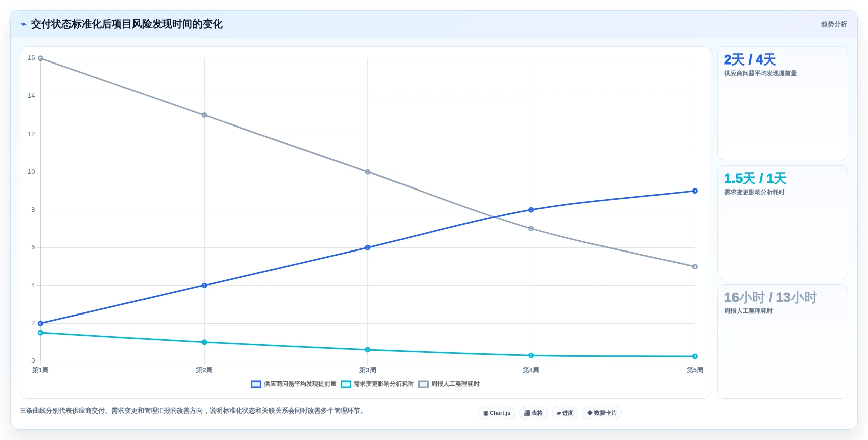
Task: Select the blue data point at 第1周
Action: [40, 323]
